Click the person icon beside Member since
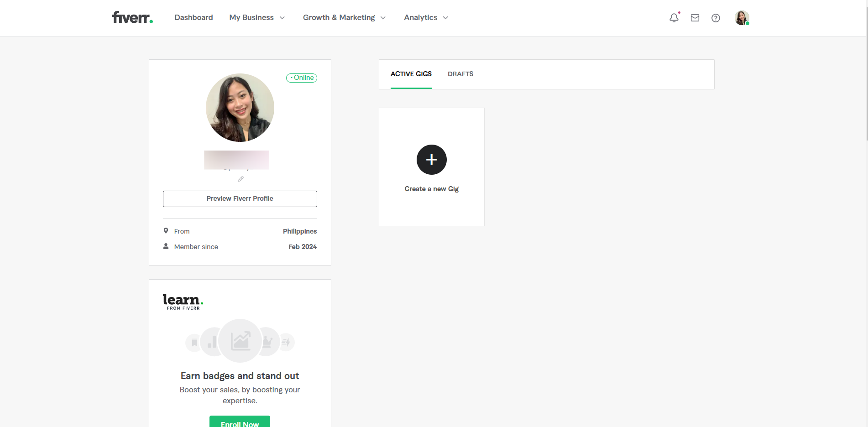 (166, 246)
